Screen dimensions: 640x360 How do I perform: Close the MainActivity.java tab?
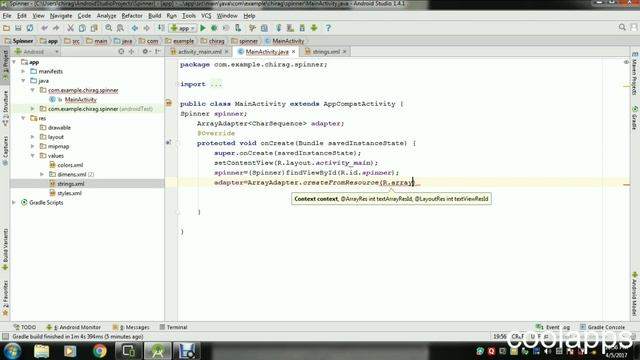pos(293,52)
